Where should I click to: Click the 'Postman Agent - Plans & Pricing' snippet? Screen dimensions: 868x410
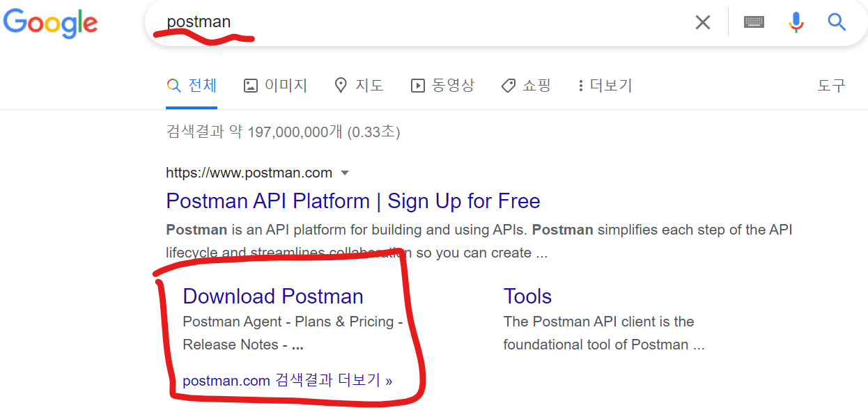[293, 322]
